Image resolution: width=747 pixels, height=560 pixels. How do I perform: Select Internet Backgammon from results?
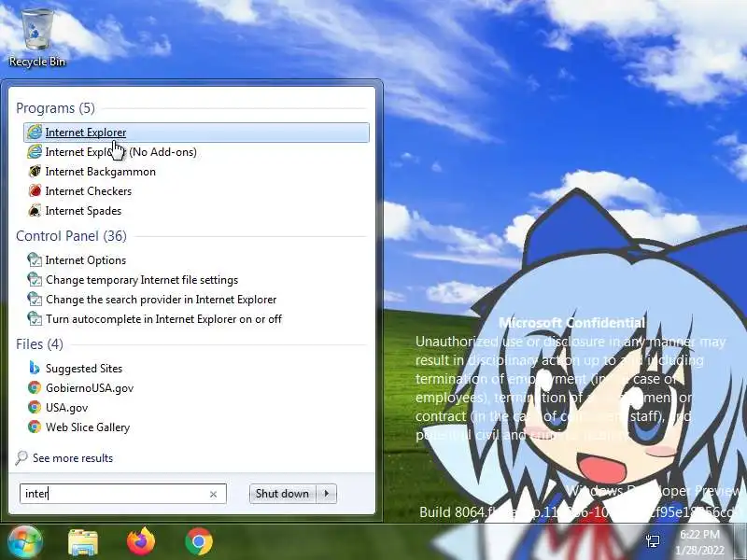101,172
